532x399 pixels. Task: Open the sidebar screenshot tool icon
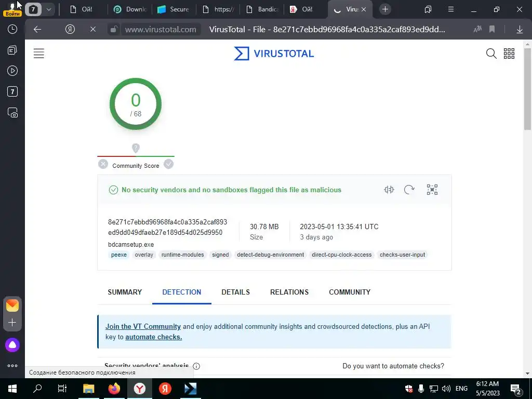click(x=12, y=112)
